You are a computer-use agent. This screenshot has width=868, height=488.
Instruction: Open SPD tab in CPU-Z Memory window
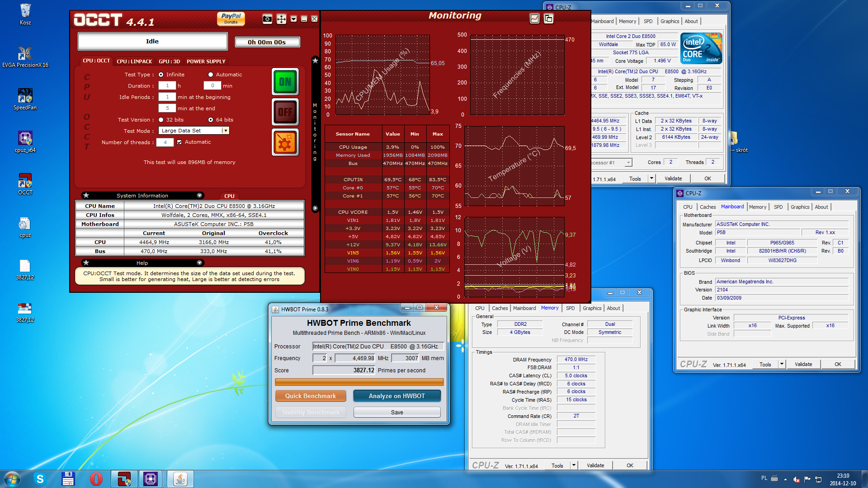(x=571, y=308)
